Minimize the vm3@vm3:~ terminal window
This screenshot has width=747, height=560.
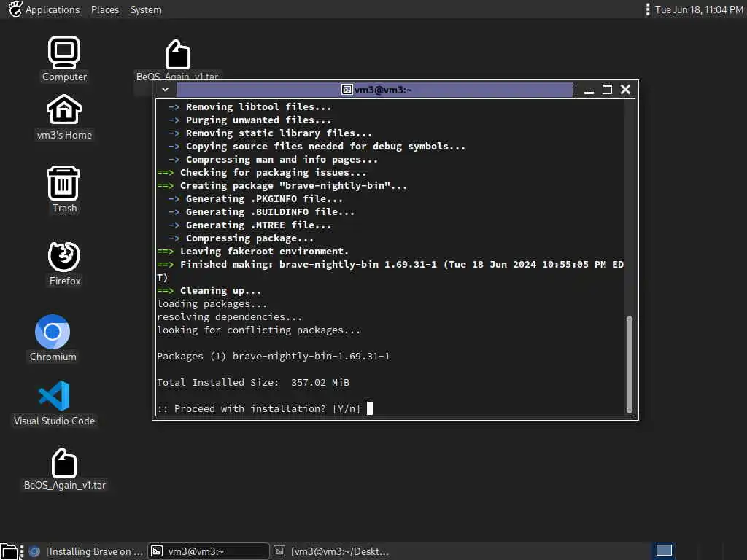pos(589,90)
